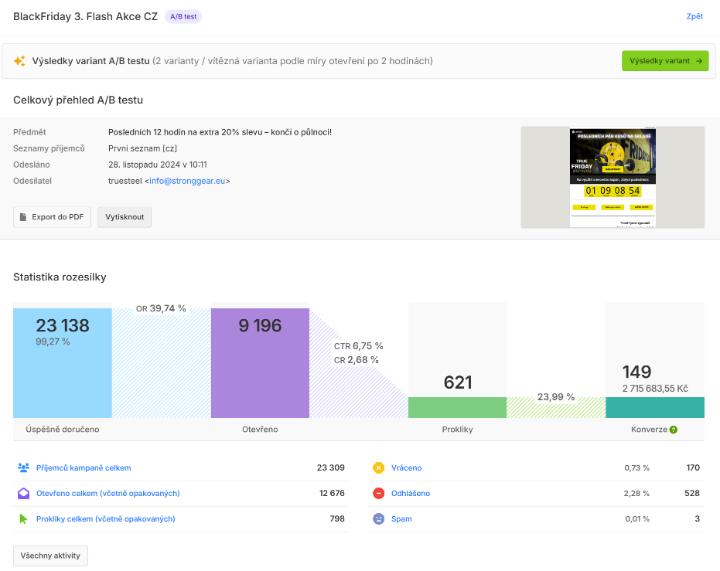Click the Celkový přehled A/B testu heading
The image size is (720, 571).
78,100
